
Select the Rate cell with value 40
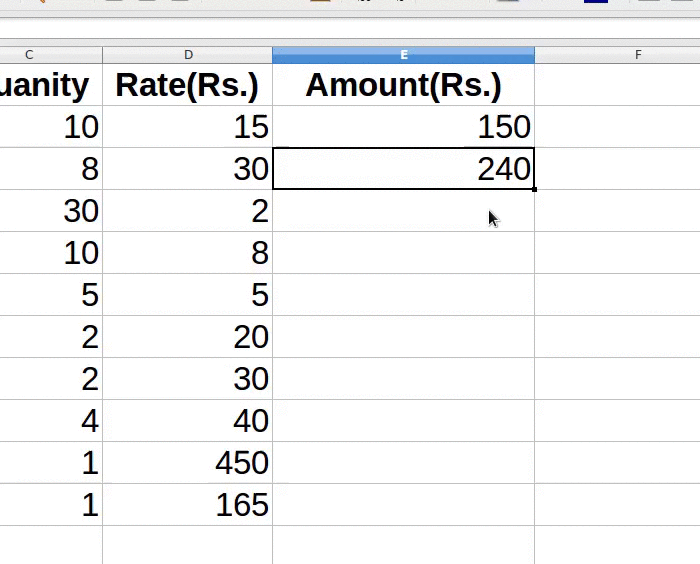pos(187,421)
